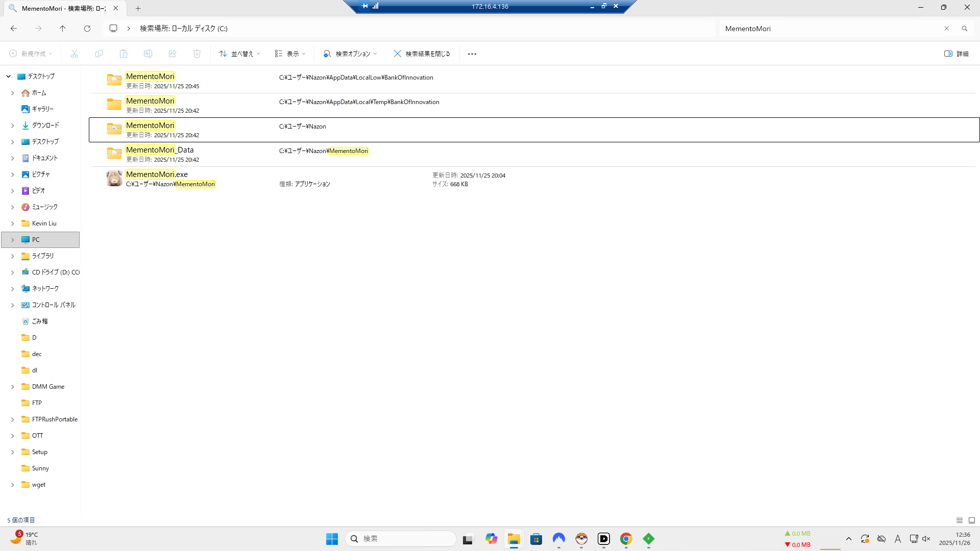Open the three-dot more options menu
Viewport: 980px width, 551px height.
(472, 54)
